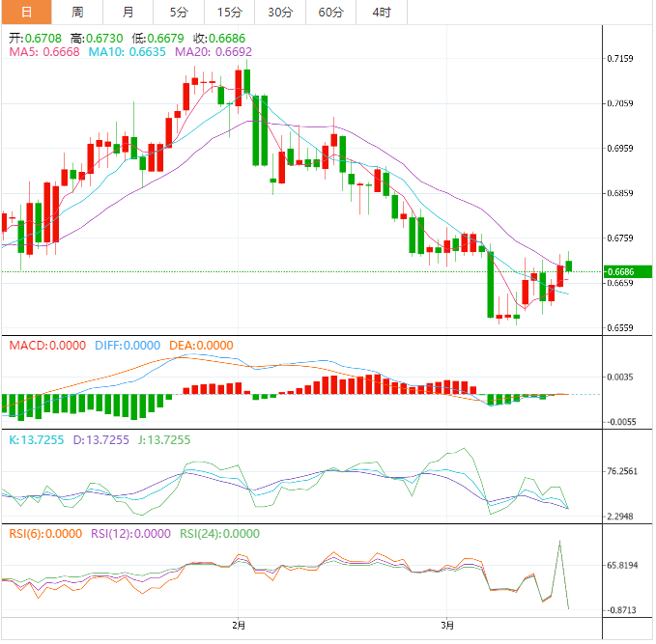Image resolution: width=656 pixels, height=644 pixels.
Task: Click the 76.2561 KDJ axis label
Action: coord(622,472)
